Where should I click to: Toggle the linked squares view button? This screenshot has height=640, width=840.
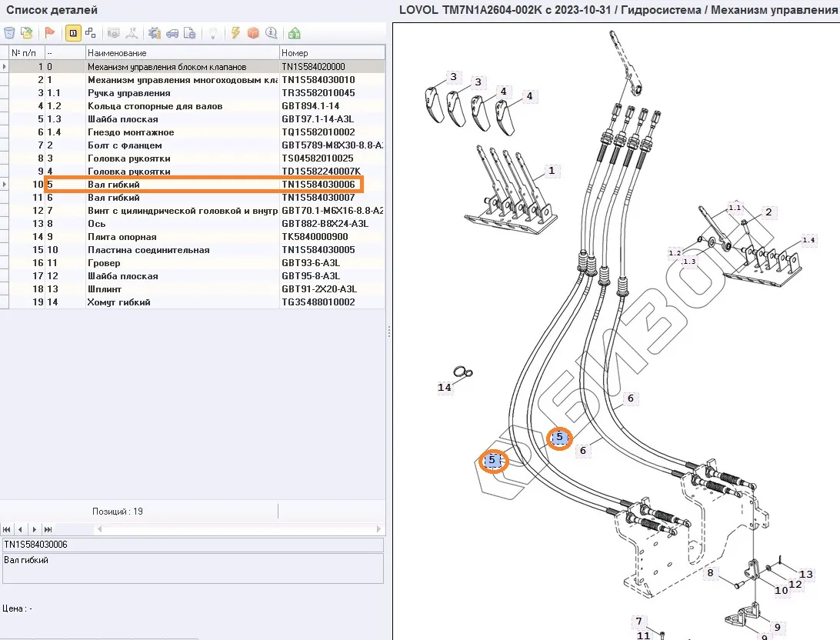pyautogui.click(x=91, y=33)
